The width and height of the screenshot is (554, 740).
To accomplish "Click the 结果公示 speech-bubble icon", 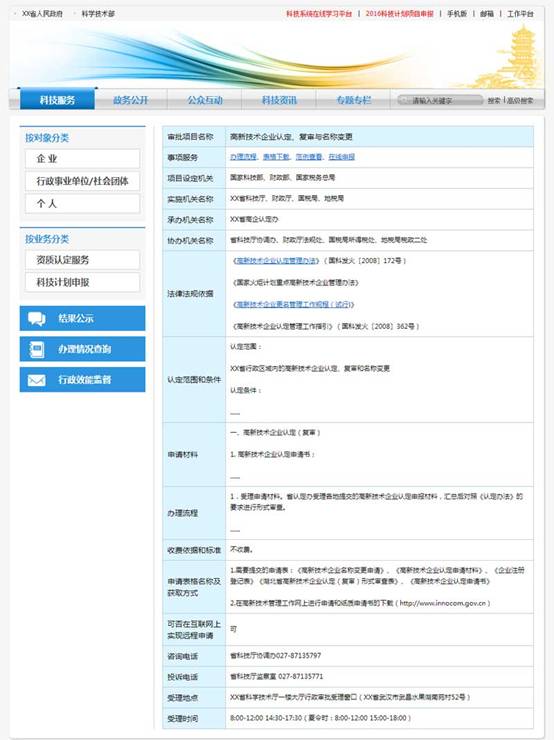I will (37, 319).
